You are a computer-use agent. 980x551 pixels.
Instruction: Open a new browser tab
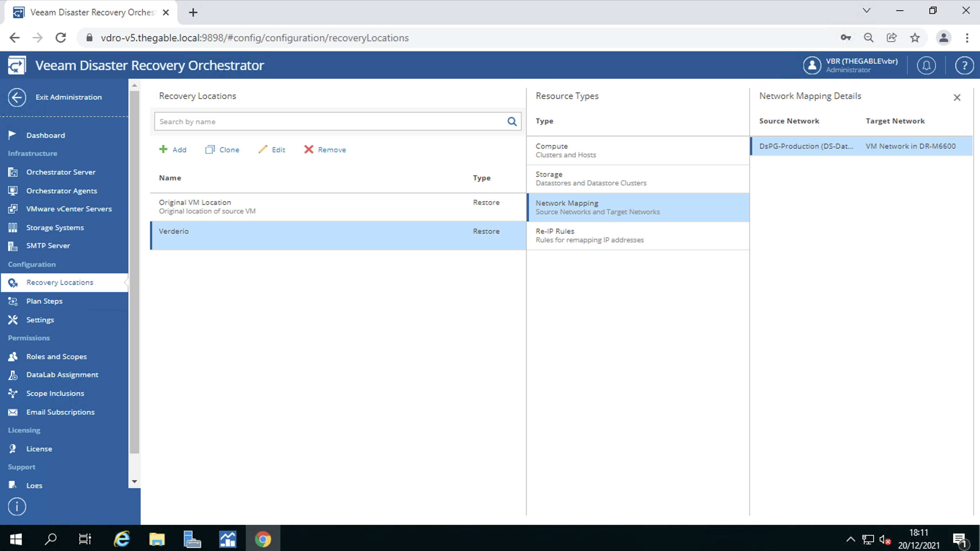pos(193,13)
